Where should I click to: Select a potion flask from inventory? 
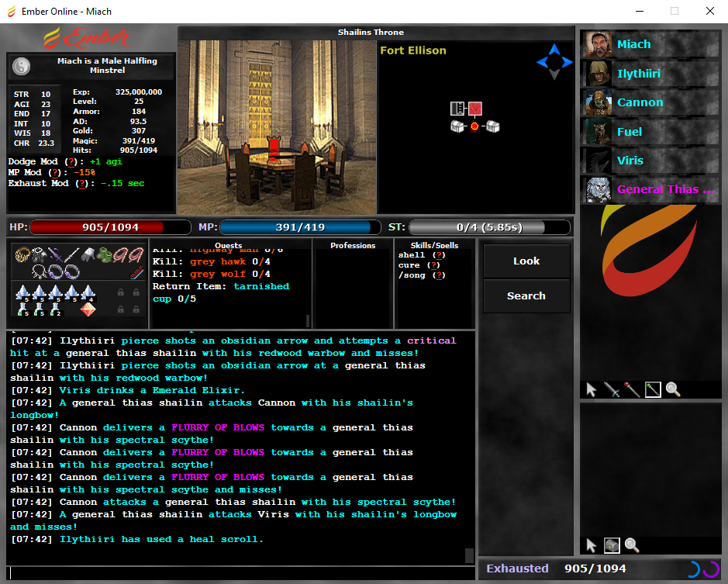click(22, 307)
